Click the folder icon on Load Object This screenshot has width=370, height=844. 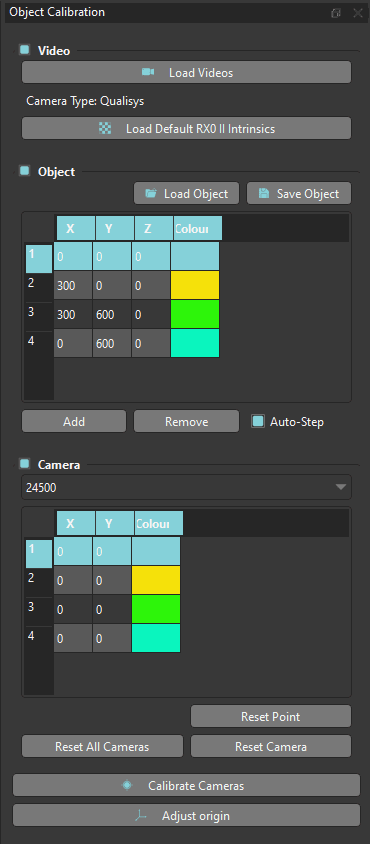point(150,193)
